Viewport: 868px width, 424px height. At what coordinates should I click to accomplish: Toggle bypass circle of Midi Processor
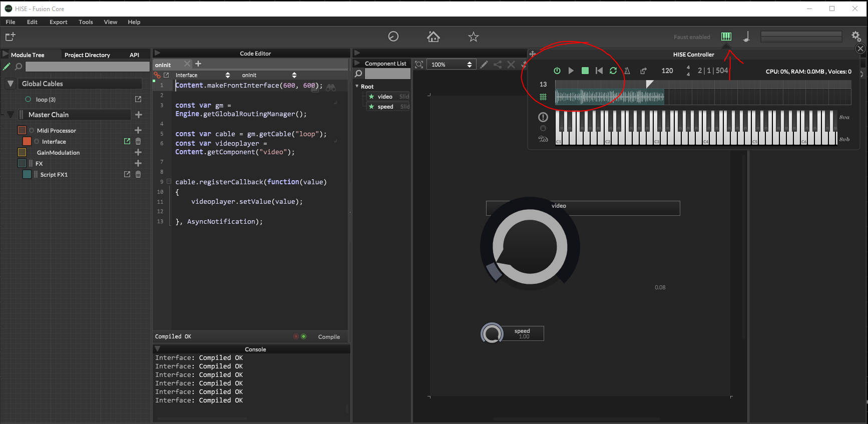pyautogui.click(x=32, y=130)
